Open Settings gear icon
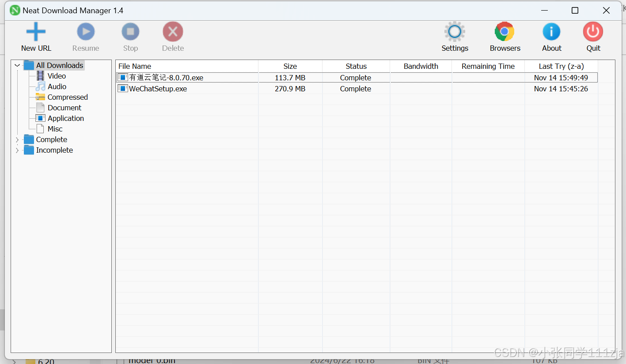Screen dimensions: 626x364 (x=455, y=32)
